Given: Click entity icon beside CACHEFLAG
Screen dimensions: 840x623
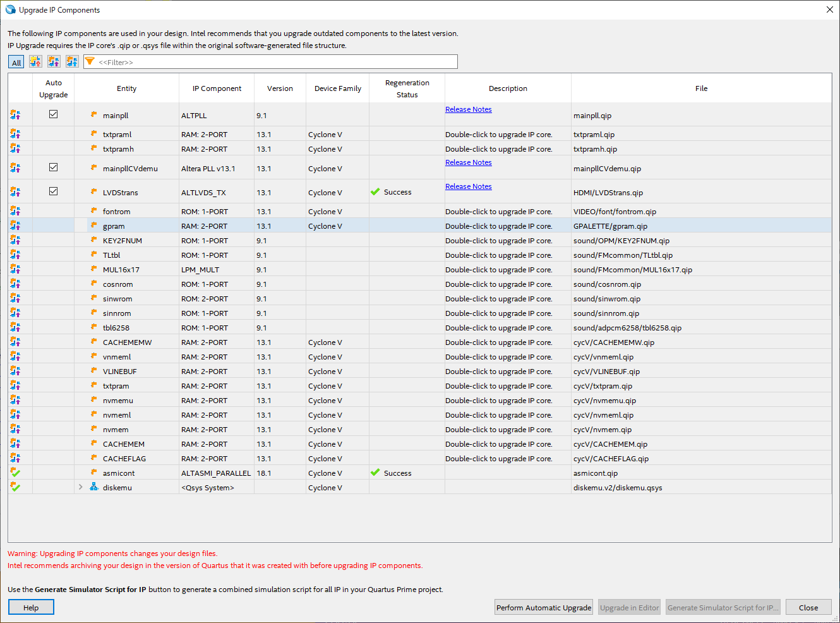Looking at the screenshot, I should (x=93, y=458).
